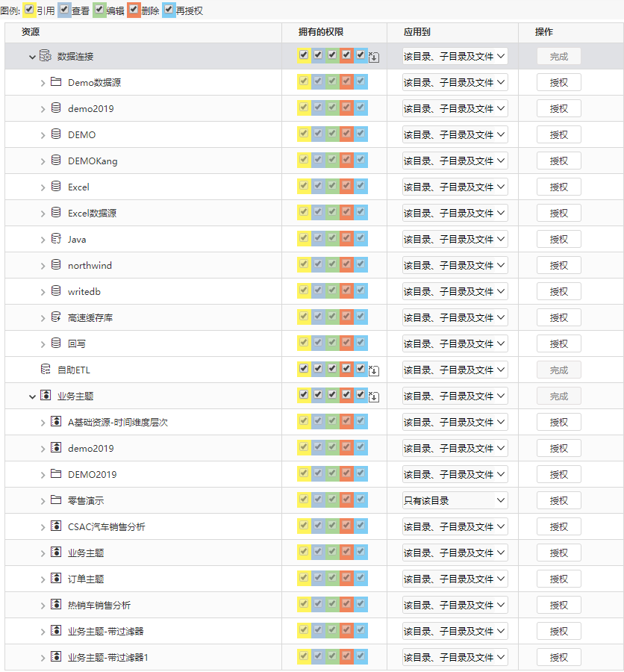
Task: Click the reset icon beside 数据连接 permissions
Action: [x=374, y=57]
